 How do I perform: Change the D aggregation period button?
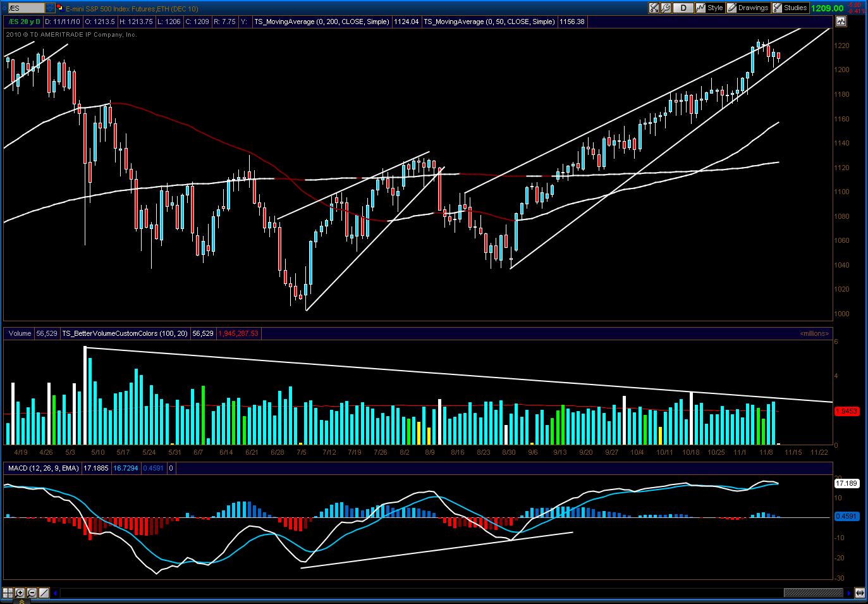point(683,8)
